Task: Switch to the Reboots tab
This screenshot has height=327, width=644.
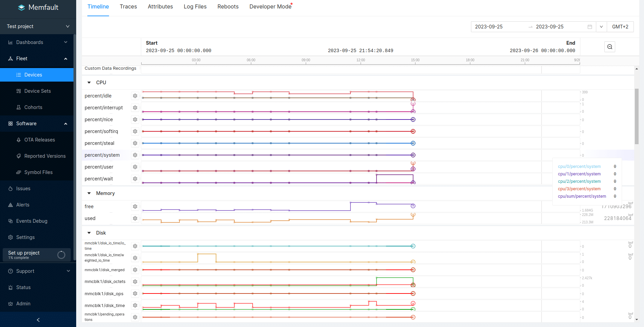Action: tap(228, 7)
